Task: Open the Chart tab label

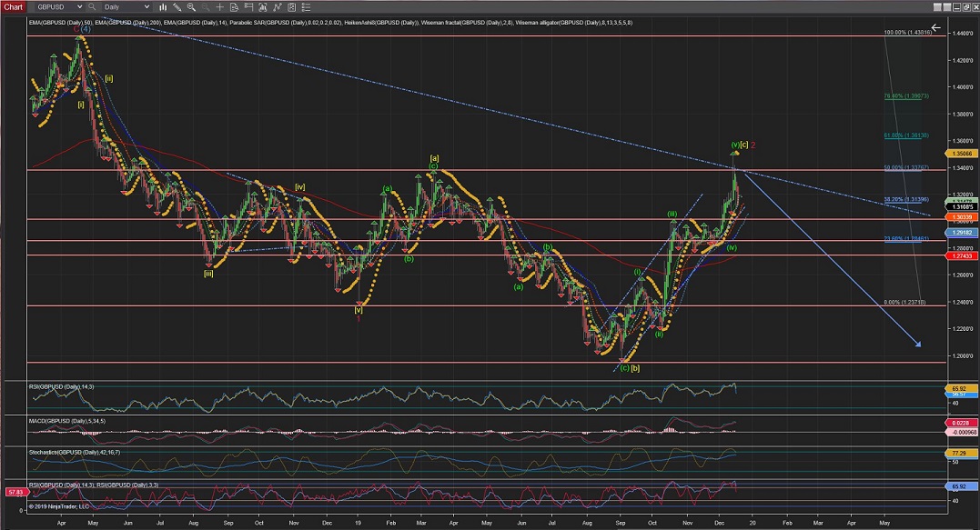Action: click(x=13, y=7)
